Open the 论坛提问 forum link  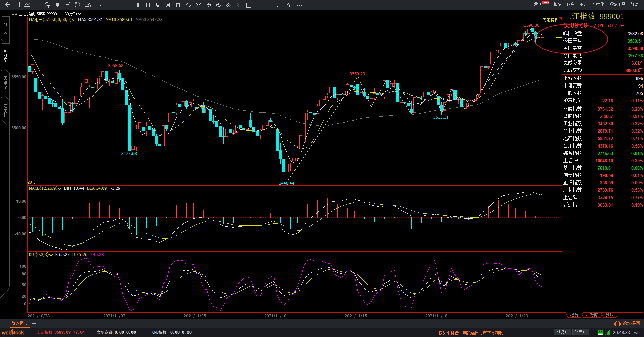tap(627, 323)
